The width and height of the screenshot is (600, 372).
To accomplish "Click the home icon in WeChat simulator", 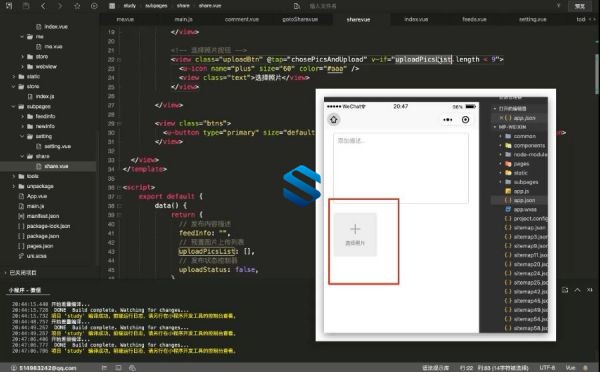I will click(x=334, y=120).
